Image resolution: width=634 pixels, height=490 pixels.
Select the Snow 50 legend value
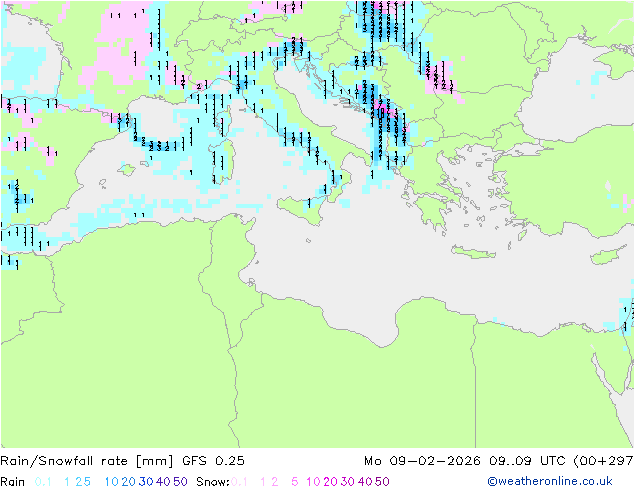382,482
